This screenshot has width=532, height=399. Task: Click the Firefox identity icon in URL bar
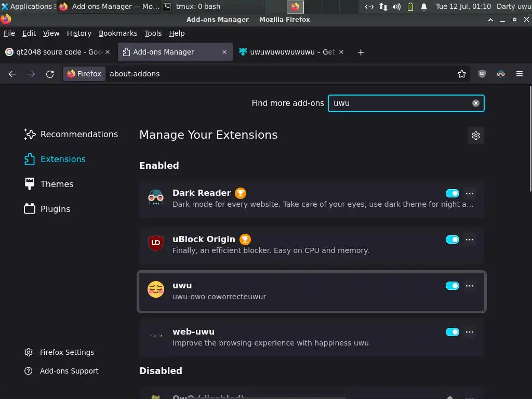(84, 74)
